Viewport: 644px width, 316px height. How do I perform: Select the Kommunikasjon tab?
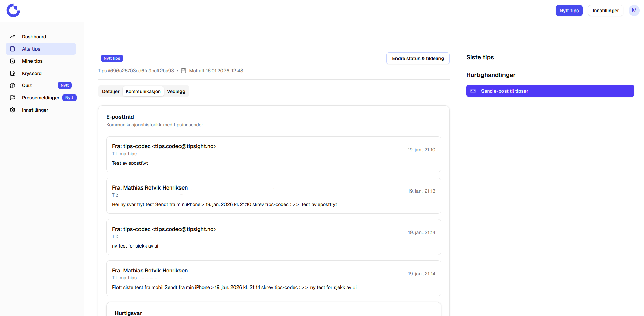(x=143, y=91)
